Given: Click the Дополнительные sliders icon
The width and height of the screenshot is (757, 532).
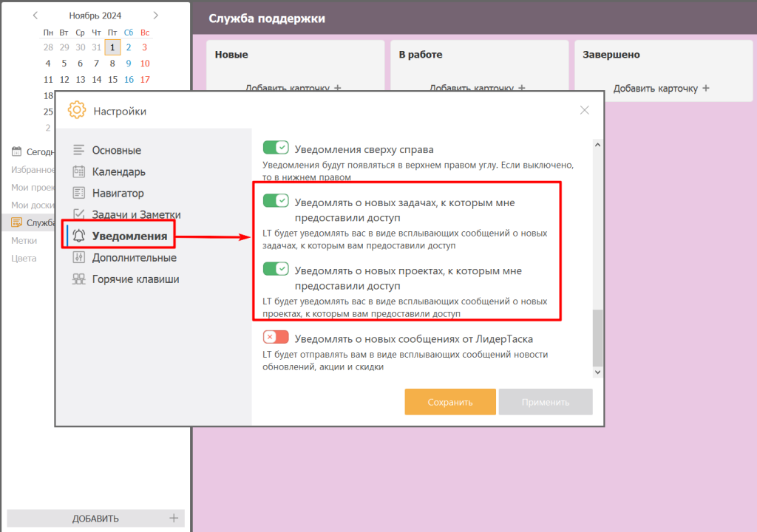Looking at the screenshot, I should (78, 258).
